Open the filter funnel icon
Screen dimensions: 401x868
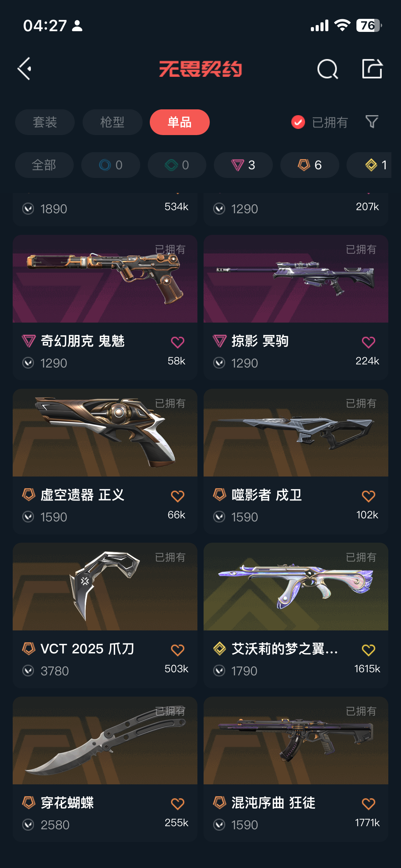click(372, 122)
